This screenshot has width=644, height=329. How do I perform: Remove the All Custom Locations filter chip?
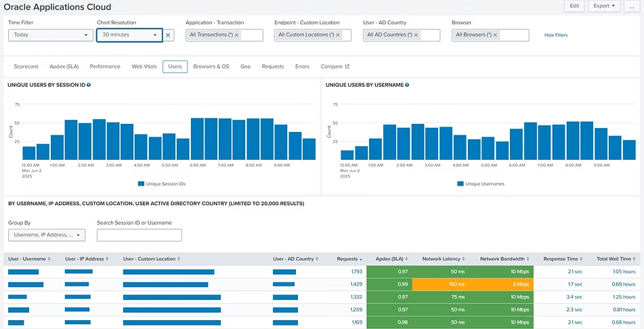coord(338,35)
